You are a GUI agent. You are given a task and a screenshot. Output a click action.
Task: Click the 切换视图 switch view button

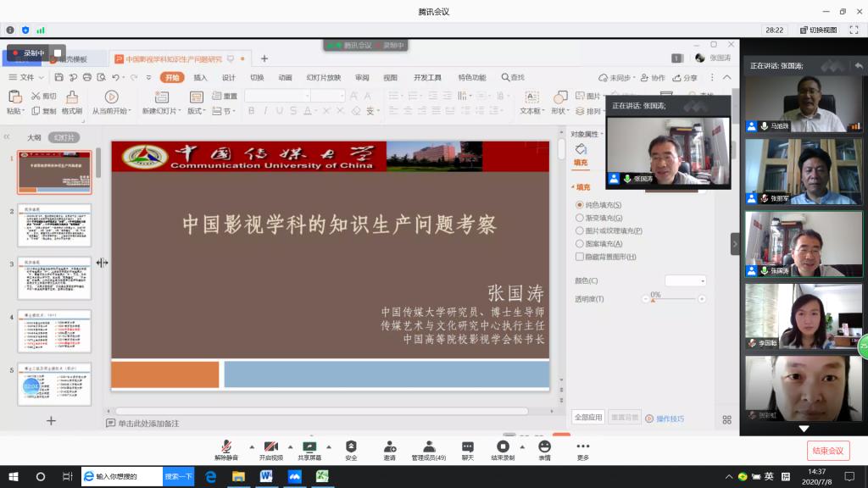818,30
